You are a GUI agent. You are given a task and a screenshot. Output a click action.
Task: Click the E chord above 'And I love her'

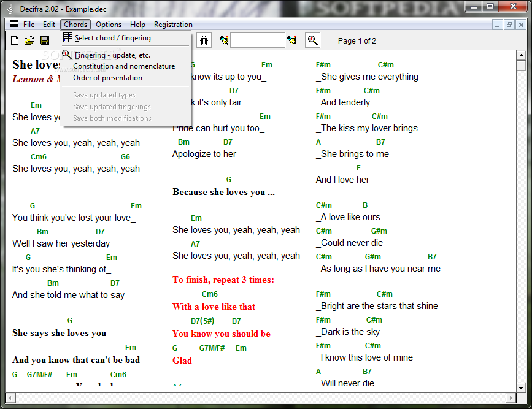[358, 168]
